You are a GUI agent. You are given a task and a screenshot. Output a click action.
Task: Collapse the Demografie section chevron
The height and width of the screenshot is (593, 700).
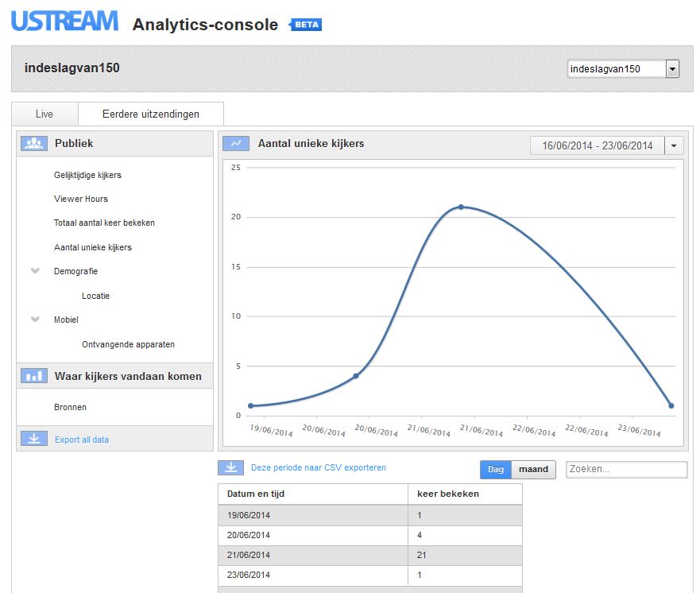[x=35, y=270]
